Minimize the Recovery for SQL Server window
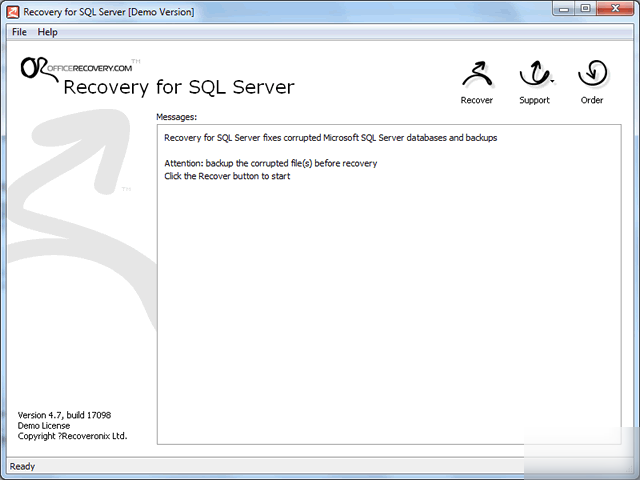 click(564, 9)
